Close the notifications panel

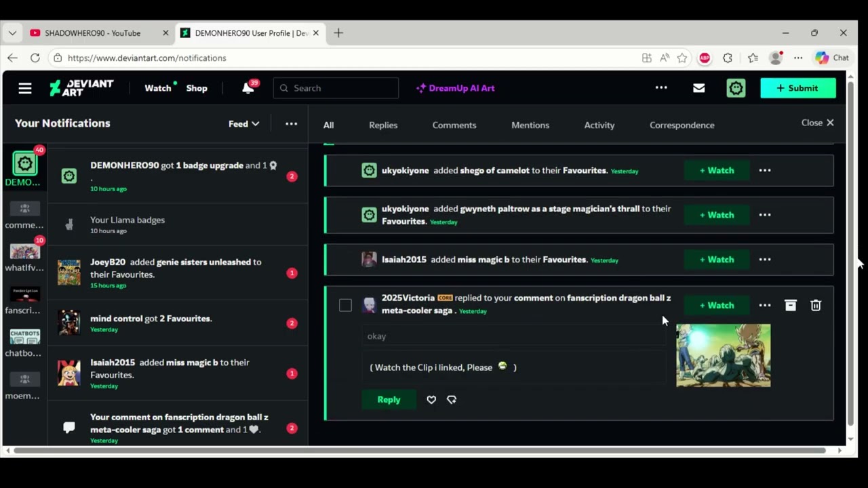pyautogui.click(x=818, y=123)
